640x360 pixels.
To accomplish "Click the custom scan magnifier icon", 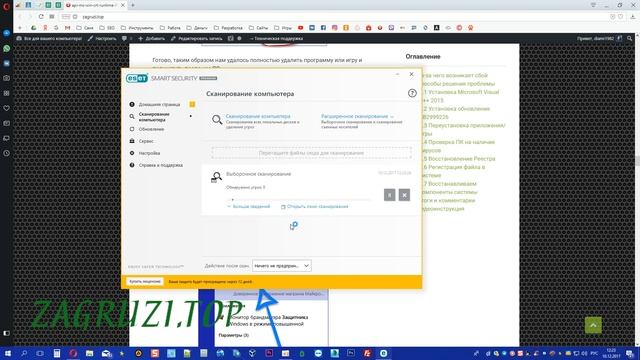I will (x=216, y=177).
